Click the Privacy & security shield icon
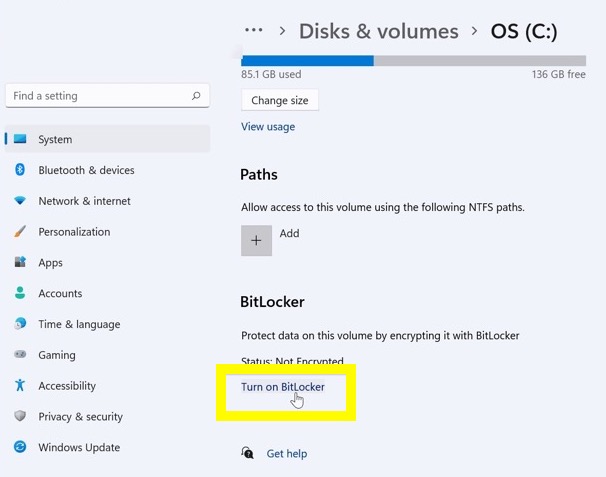Viewport: 606px width, 477px height. click(20, 416)
